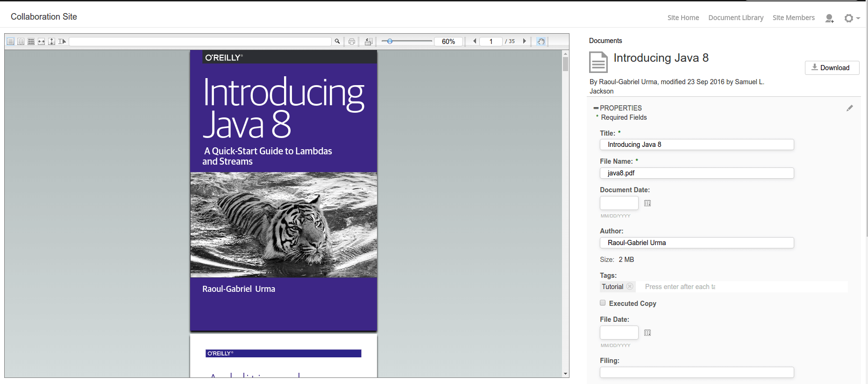
Task: Click the search magnifier icon in viewer
Action: (337, 42)
